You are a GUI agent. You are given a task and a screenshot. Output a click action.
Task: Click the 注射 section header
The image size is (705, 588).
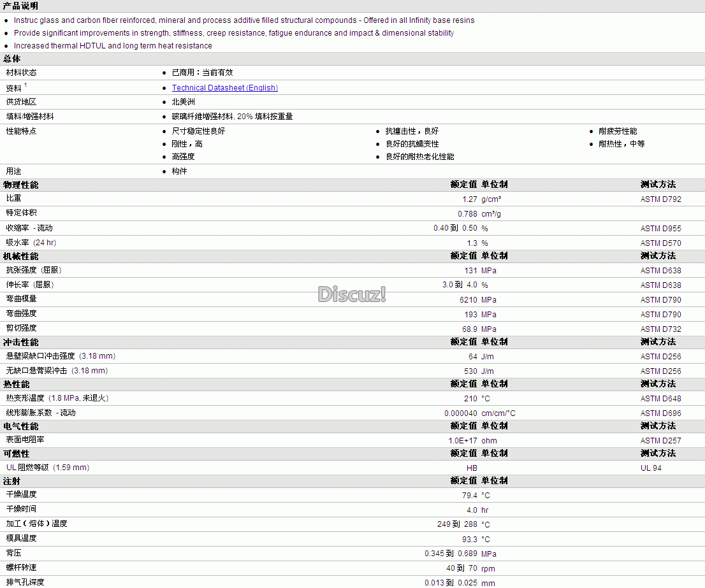11,481
